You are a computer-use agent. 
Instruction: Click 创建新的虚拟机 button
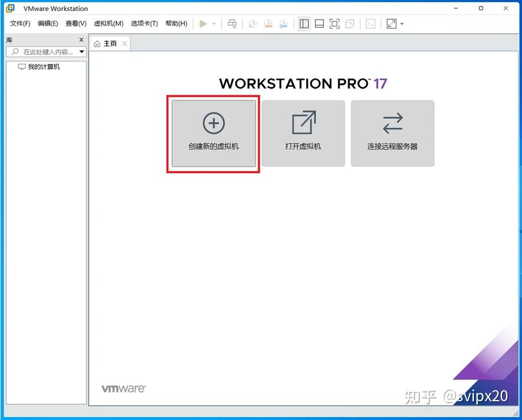(x=214, y=133)
